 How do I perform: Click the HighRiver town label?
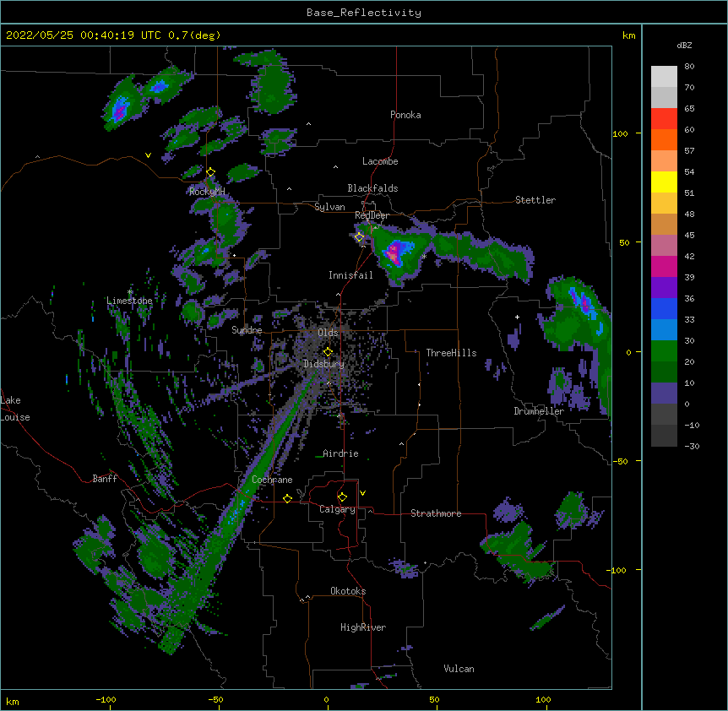(x=363, y=627)
